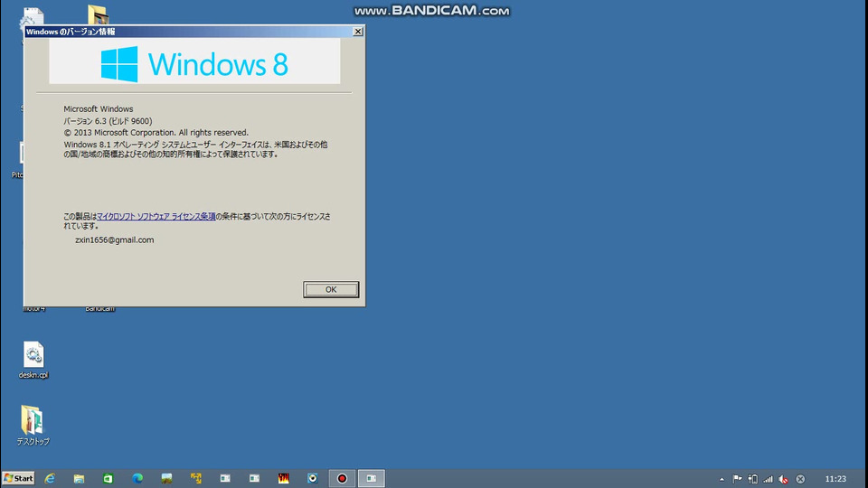Click the バージョン 6.3 (ビルド 9600) text
This screenshot has height=488, width=868.
point(108,120)
